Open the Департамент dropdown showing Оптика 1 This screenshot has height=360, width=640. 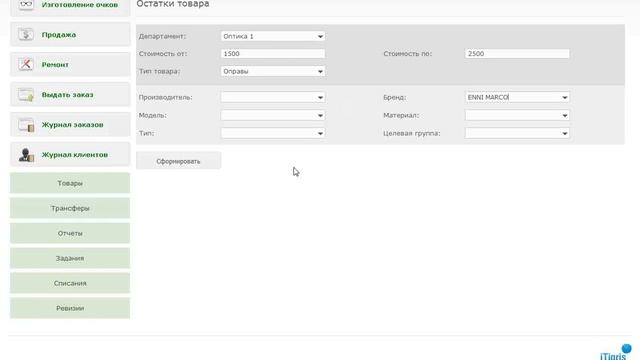[x=273, y=36]
